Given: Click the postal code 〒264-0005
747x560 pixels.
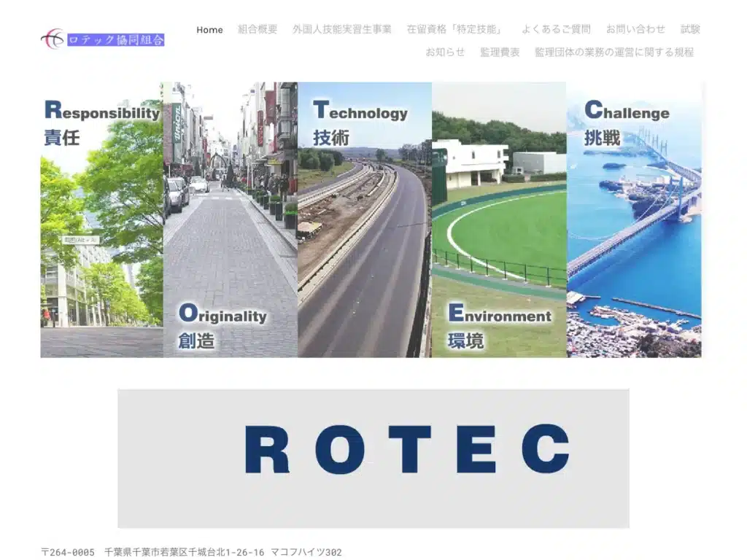Looking at the screenshot, I should click(x=68, y=553).
